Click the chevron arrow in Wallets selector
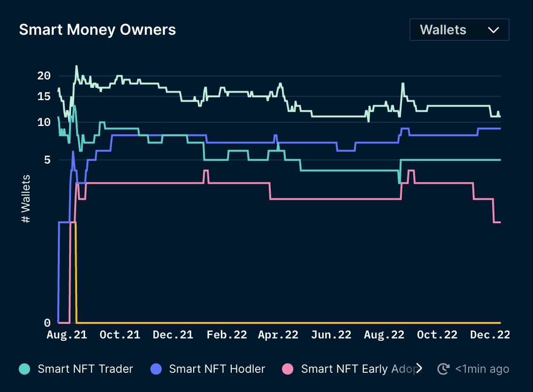533x392 pixels. 493,30
